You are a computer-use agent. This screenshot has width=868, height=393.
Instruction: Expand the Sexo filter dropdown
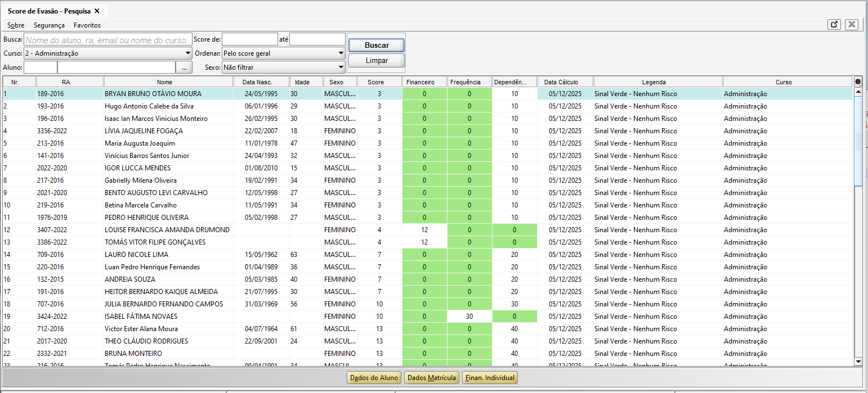coord(341,67)
